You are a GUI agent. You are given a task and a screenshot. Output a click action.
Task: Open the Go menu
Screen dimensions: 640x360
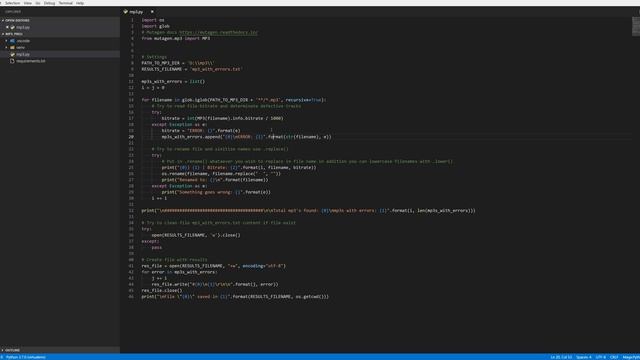coord(38,3)
